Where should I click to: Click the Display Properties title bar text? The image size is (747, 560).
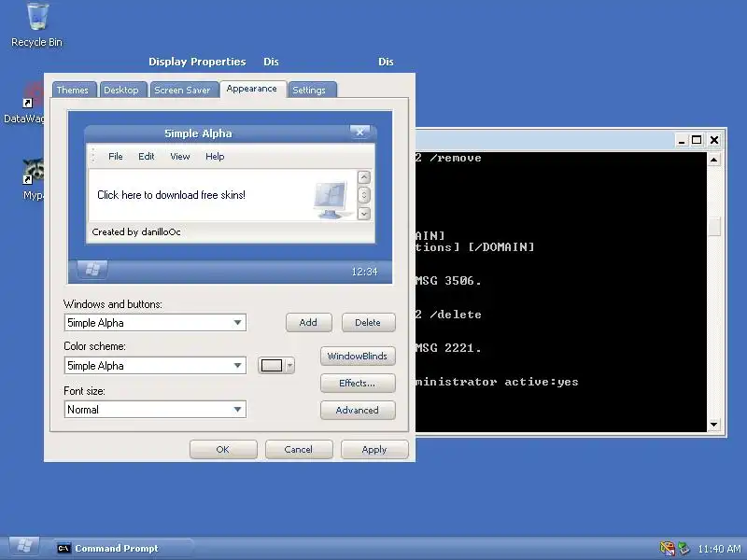point(197,62)
